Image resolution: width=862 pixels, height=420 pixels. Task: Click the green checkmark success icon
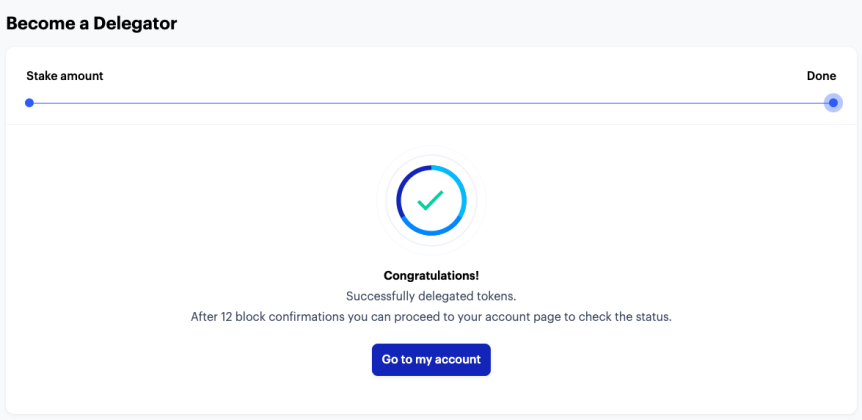tap(430, 201)
